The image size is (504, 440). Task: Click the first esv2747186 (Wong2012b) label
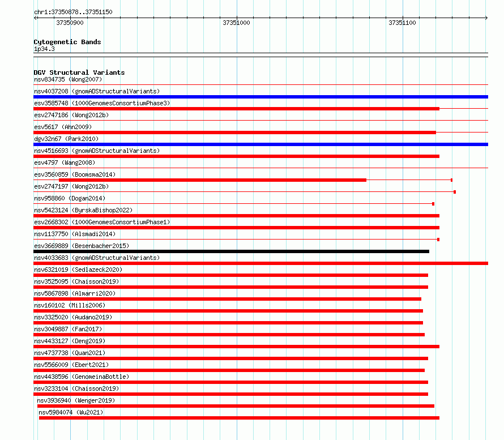71,115
